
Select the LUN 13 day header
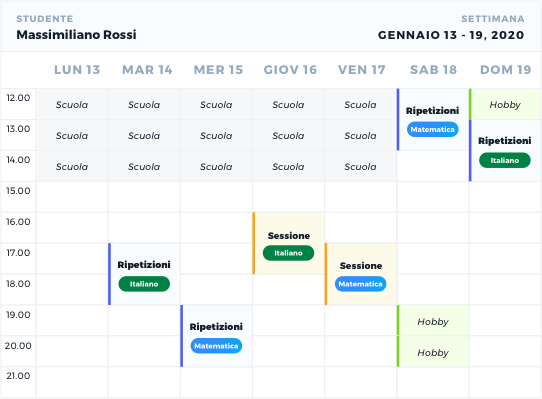click(x=77, y=70)
